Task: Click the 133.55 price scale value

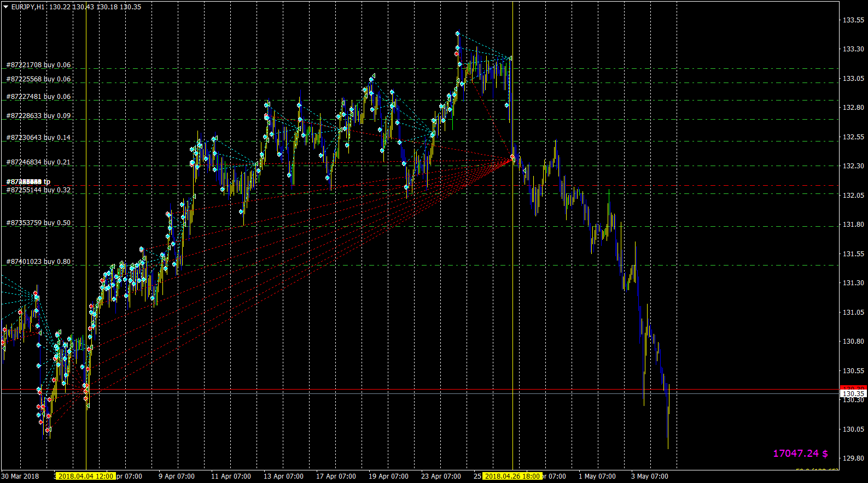Action: point(853,20)
